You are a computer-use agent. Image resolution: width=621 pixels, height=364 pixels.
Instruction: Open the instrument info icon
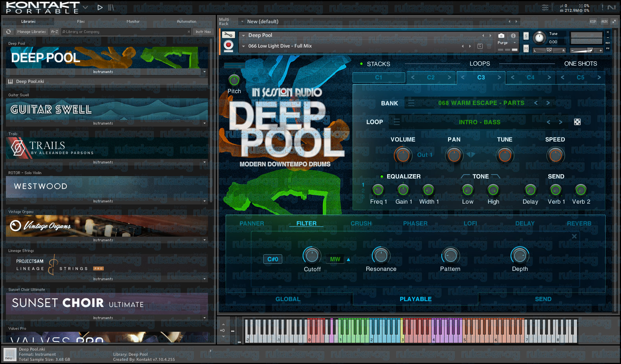coord(513,35)
